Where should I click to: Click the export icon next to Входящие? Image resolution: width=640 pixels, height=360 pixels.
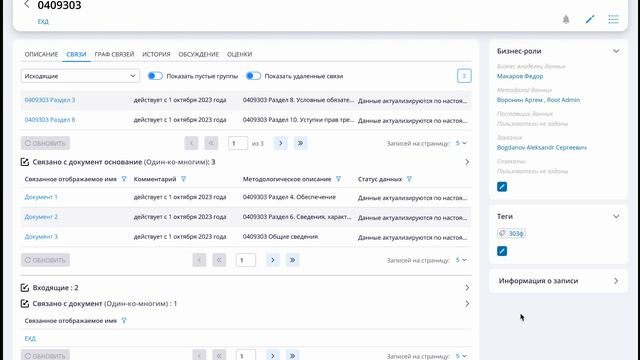click(x=24, y=288)
